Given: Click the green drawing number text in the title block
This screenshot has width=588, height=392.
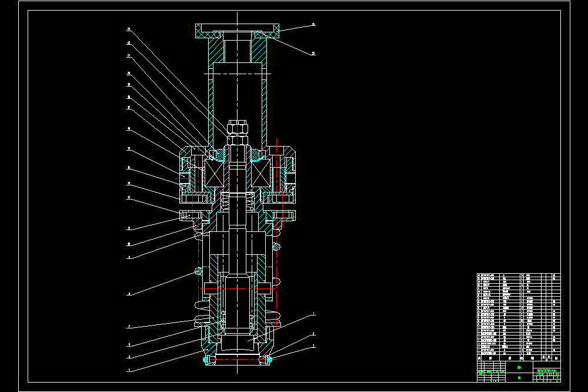Looking at the screenshot, I should point(547,370).
